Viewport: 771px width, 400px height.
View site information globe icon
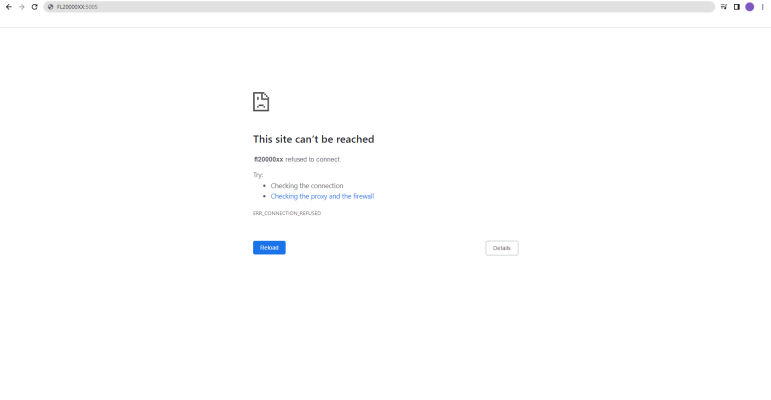50,7
